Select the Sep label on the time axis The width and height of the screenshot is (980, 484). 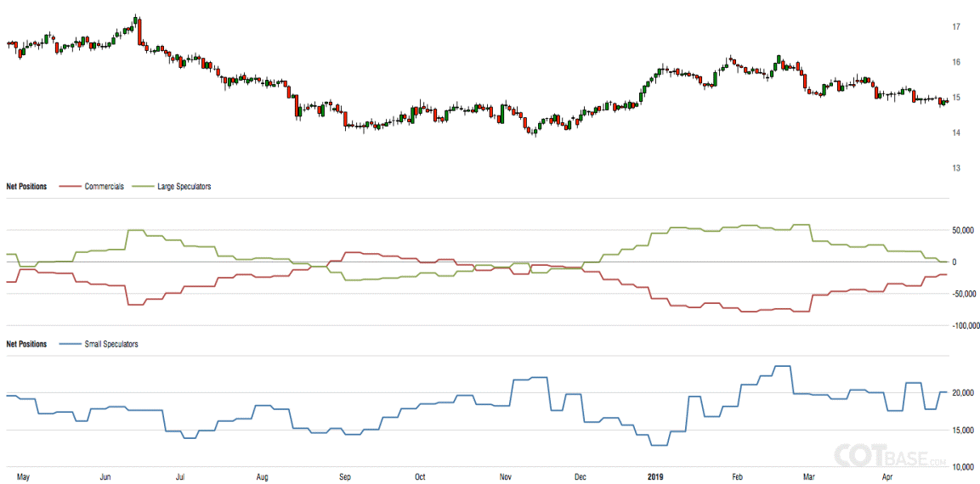point(345,477)
